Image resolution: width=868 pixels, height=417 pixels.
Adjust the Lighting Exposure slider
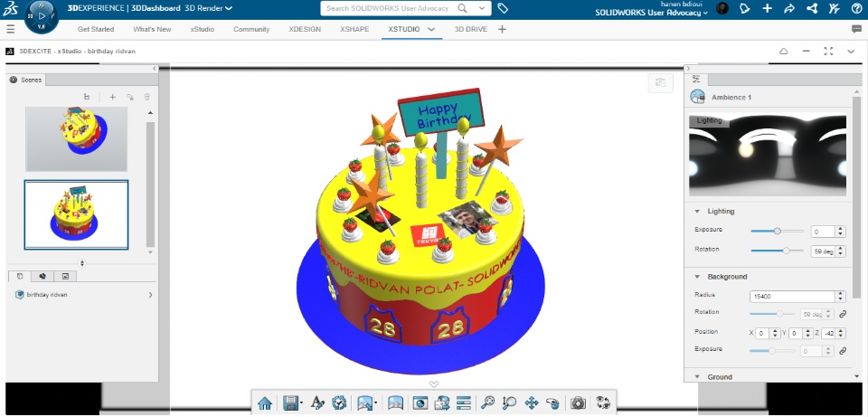click(777, 231)
